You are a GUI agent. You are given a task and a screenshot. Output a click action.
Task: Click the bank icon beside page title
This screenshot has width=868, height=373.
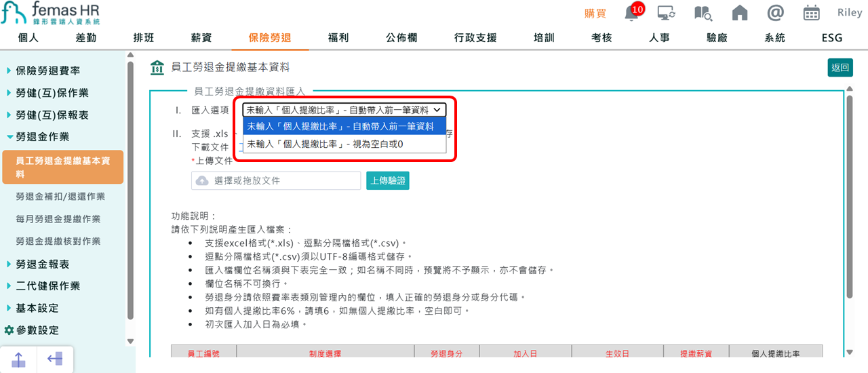[x=157, y=67]
